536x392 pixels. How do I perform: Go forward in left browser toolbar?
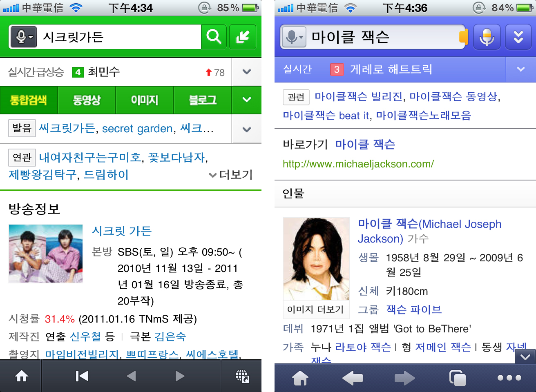click(x=180, y=376)
